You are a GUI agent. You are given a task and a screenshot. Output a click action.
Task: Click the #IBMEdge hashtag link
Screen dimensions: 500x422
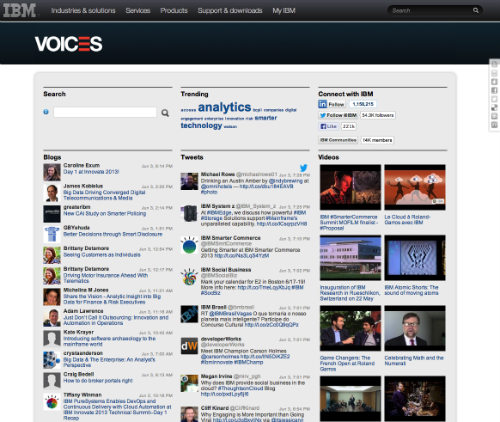[219, 213]
